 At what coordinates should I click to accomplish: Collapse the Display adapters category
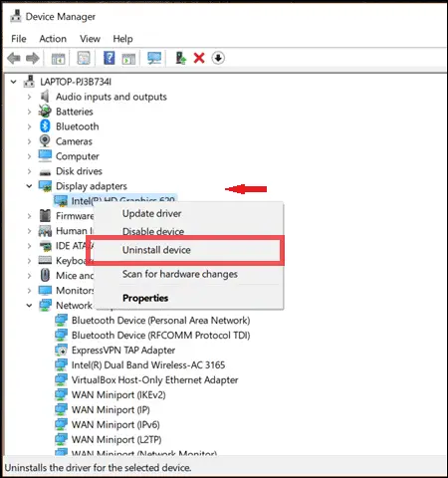pyautogui.click(x=29, y=186)
